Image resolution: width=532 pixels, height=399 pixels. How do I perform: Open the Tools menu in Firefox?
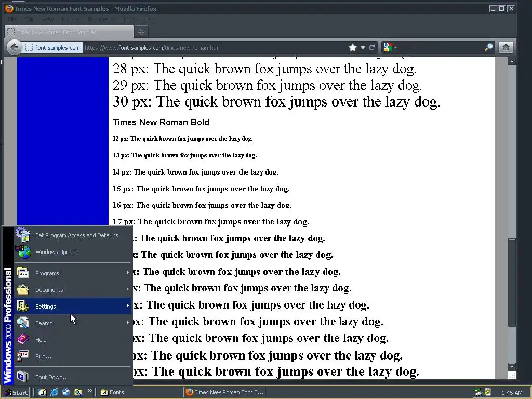pos(129,19)
